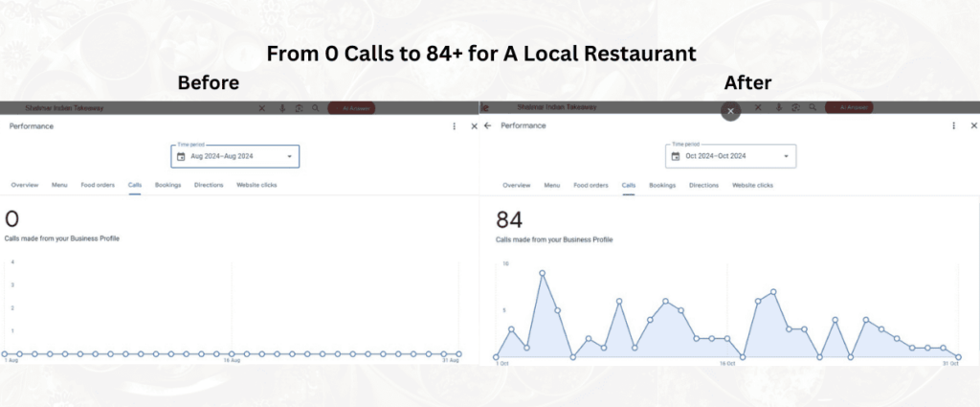Image resolution: width=980 pixels, height=407 pixels.
Task: Click the big 84 calls count in the After panel
Action: (x=509, y=220)
